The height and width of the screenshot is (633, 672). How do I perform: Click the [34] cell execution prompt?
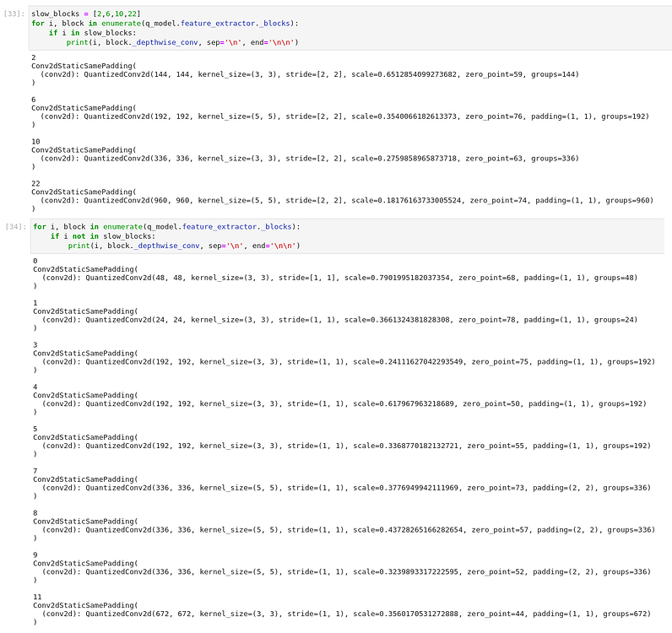[15, 227]
